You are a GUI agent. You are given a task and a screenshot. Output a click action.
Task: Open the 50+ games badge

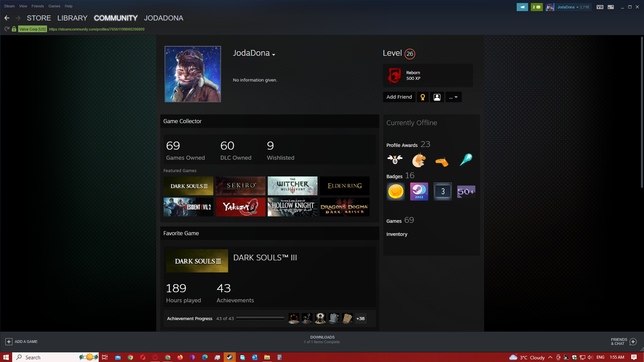tap(466, 192)
